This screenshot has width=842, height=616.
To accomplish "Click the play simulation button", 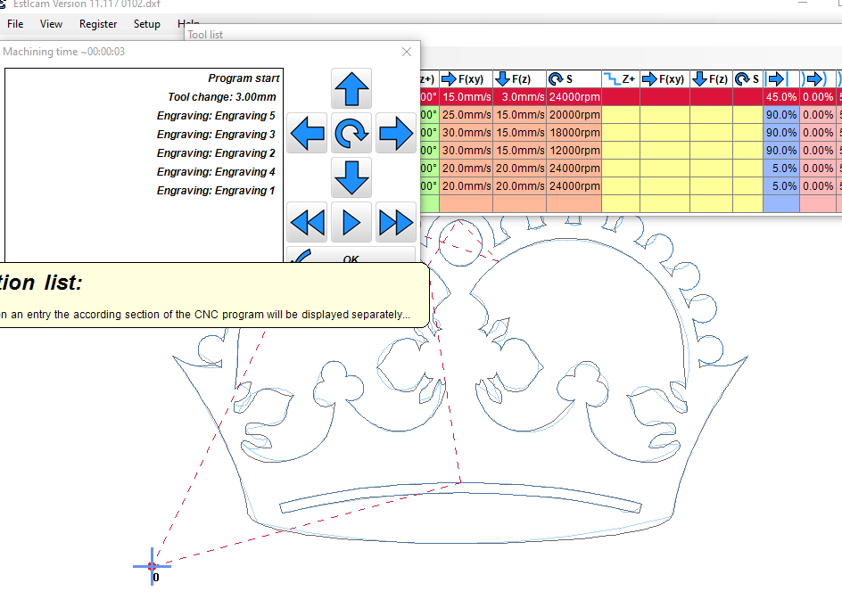I will [x=351, y=222].
